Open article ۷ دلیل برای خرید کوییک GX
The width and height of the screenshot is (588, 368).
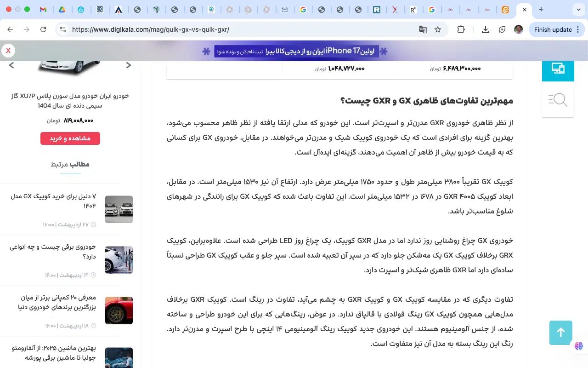[53, 201]
